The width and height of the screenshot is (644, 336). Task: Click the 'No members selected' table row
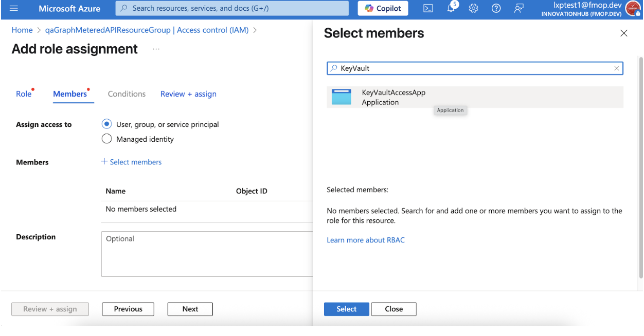206,209
